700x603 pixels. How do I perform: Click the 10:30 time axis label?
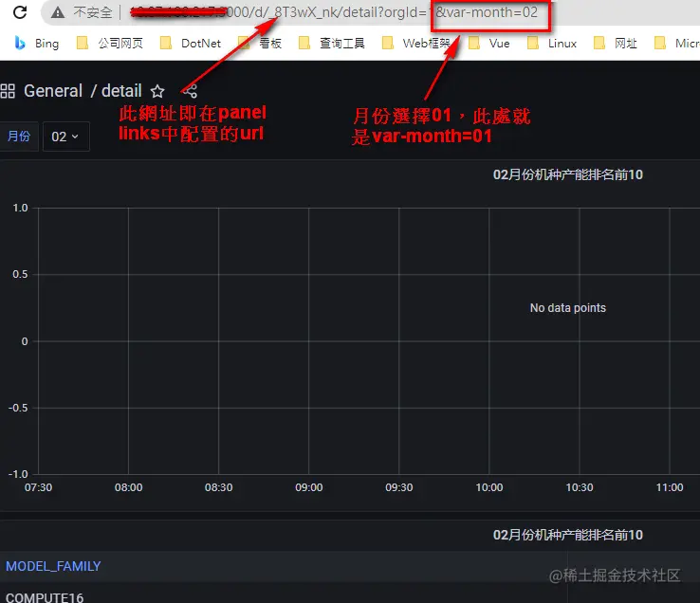pyautogui.click(x=580, y=487)
